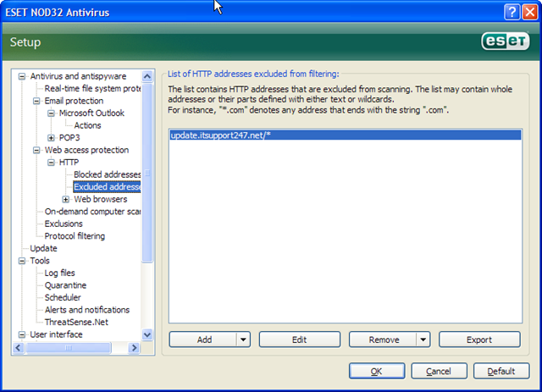Expand the POP3 node
The height and width of the screenshot is (392, 542).
[51, 138]
